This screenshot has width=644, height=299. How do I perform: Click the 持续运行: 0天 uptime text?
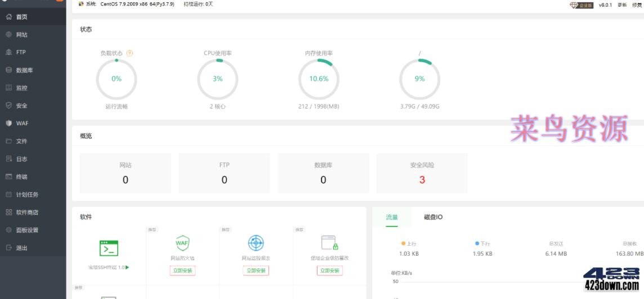[198, 4]
